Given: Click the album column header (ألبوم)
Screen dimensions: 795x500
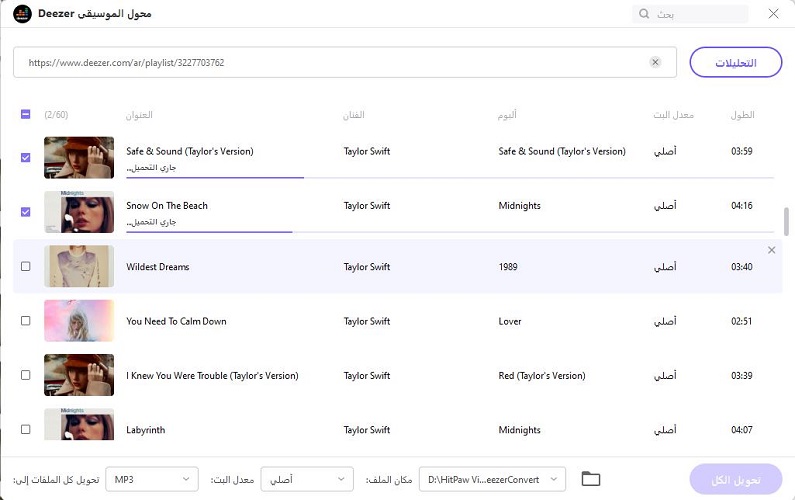Looking at the screenshot, I should [x=507, y=115].
